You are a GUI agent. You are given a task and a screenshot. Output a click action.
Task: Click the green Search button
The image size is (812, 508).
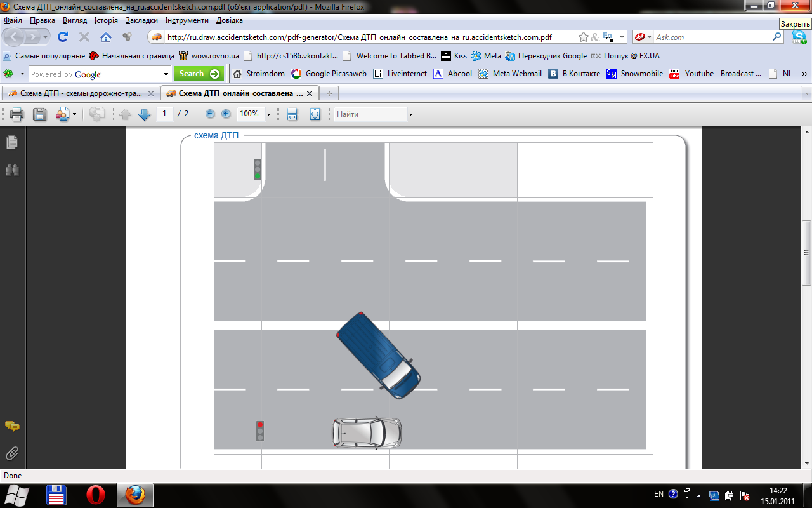[x=199, y=74]
